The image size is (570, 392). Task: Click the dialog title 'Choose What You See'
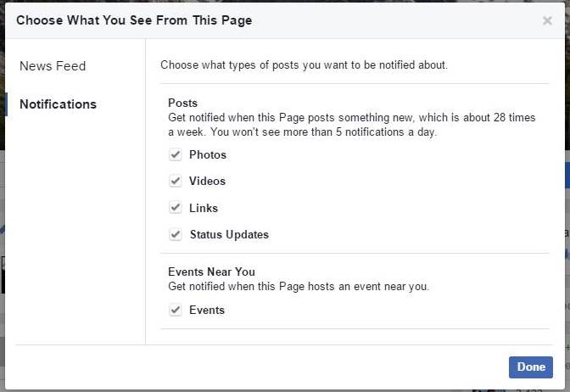click(134, 20)
